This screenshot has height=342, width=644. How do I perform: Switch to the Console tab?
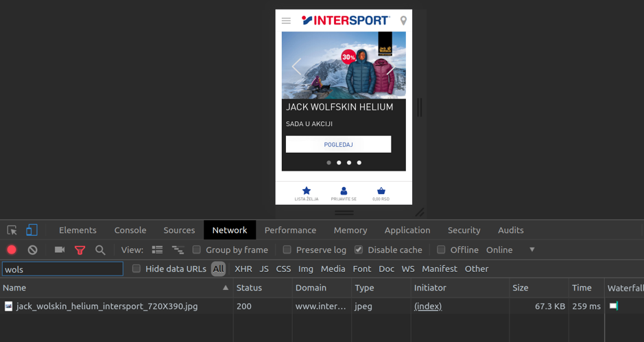point(130,230)
